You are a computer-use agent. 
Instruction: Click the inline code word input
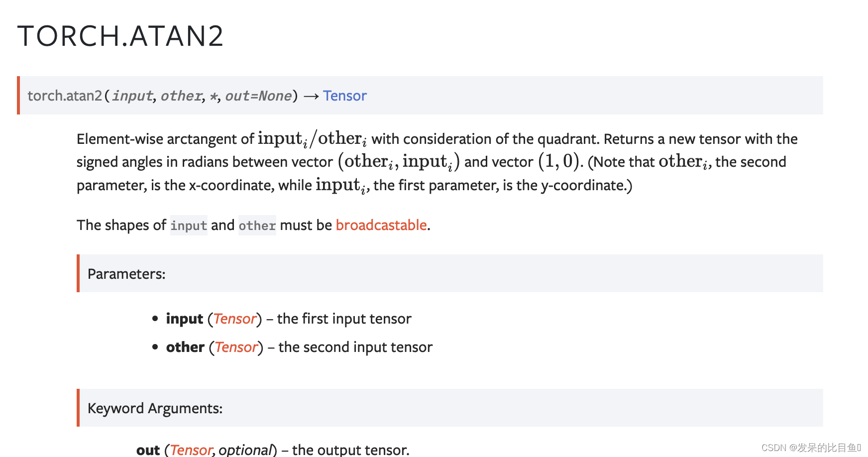tap(189, 226)
